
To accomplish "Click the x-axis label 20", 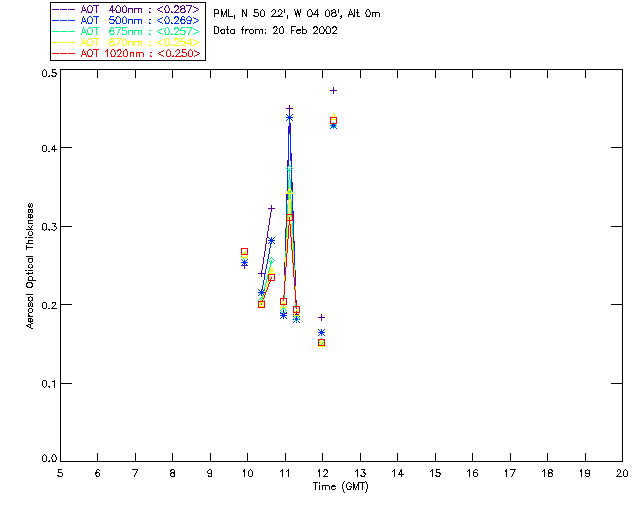I will (622, 473).
